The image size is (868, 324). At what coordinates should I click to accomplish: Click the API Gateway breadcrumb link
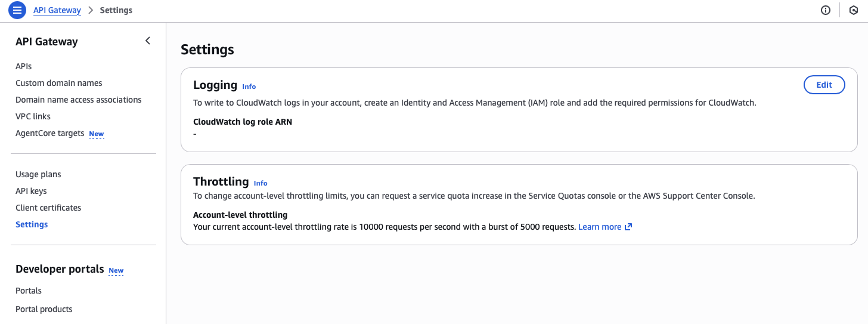coord(57,10)
